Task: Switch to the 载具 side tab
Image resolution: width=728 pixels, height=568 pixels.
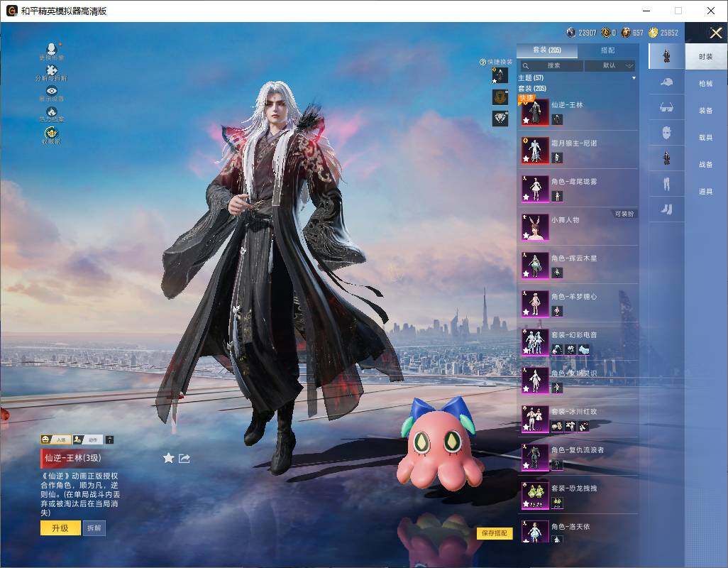Action: [x=706, y=138]
